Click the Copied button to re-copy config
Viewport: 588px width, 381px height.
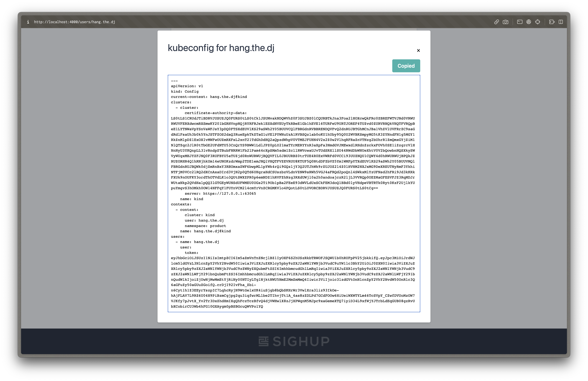pyautogui.click(x=405, y=66)
